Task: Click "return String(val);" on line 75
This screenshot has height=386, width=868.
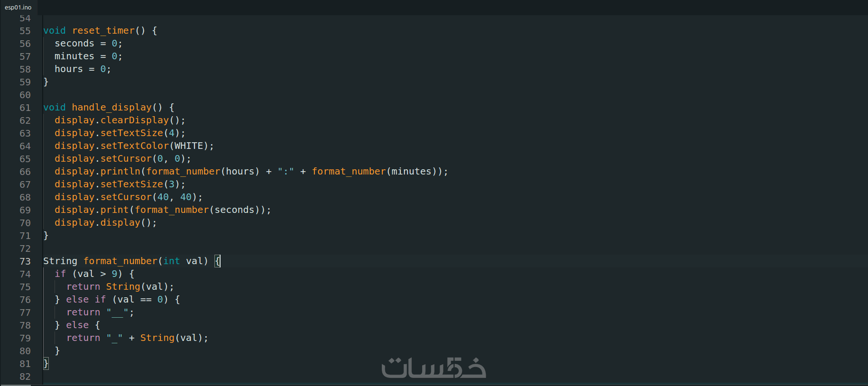Action: click(x=120, y=287)
